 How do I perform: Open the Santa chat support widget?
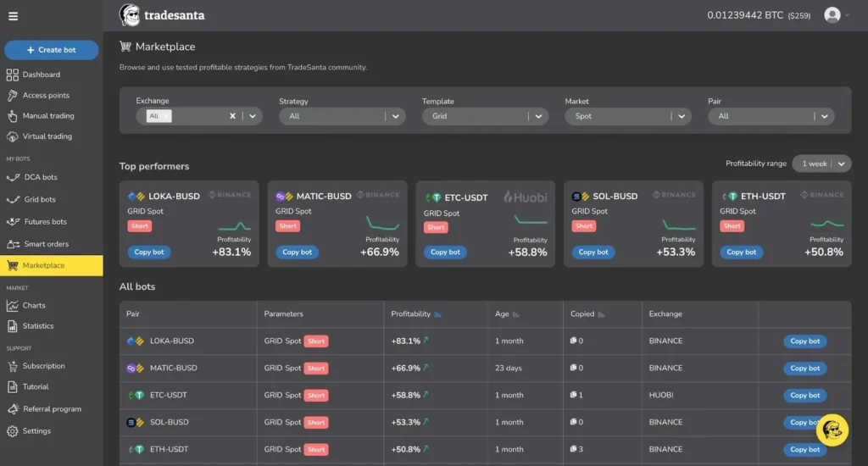pyautogui.click(x=832, y=430)
